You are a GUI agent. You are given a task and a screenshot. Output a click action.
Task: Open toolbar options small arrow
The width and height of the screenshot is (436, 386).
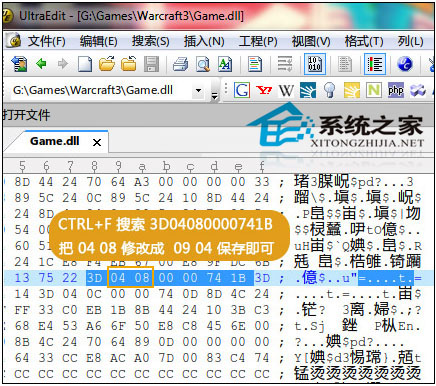coord(215,96)
